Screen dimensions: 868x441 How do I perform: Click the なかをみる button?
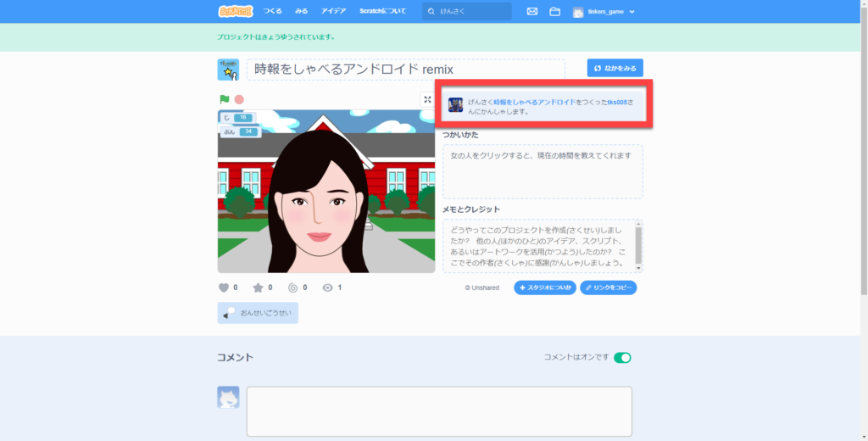coord(615,68)
